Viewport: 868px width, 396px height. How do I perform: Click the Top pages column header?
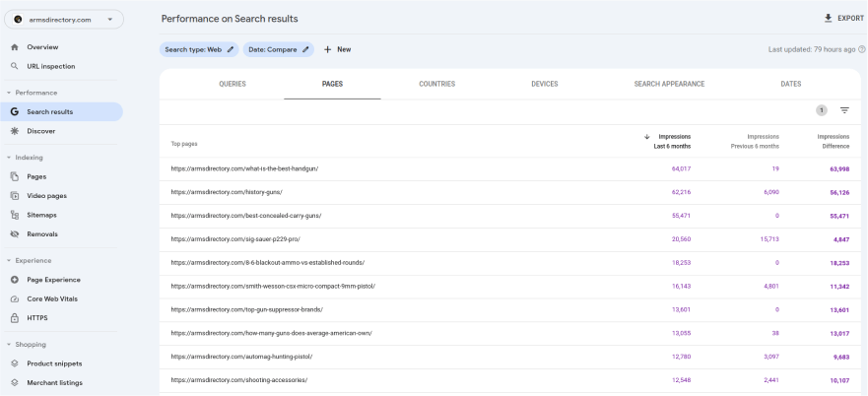click(x=184, y=144)
